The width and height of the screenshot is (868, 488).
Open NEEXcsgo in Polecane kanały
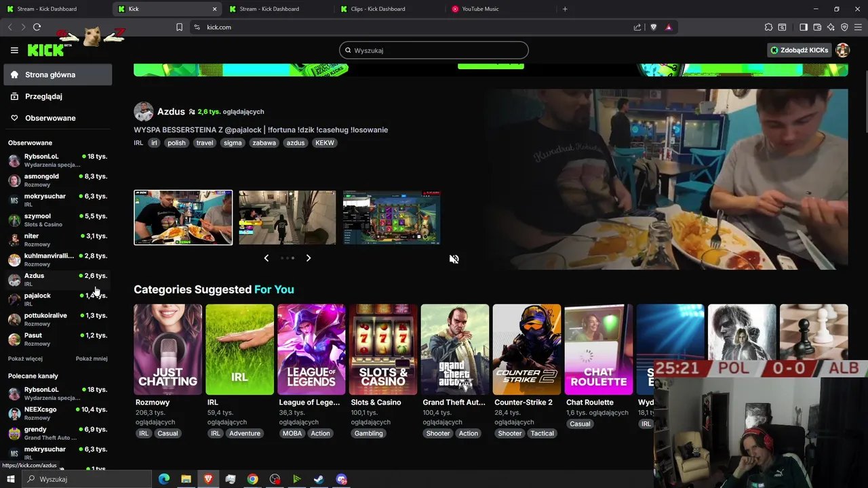pos(58,413)
